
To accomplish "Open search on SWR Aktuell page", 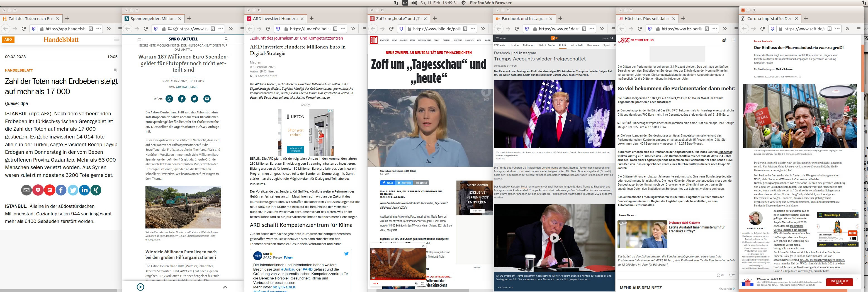I will (x=226, y=39).
